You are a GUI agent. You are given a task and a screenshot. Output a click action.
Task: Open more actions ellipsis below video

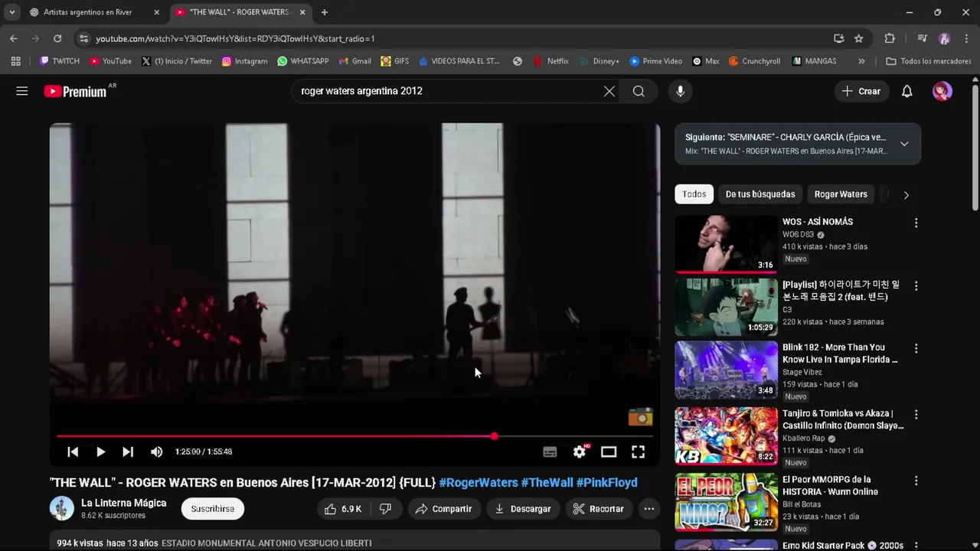(648, 509)
